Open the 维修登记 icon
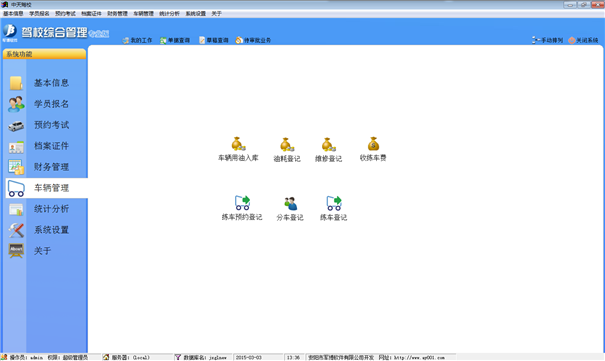 pos(328,145)
